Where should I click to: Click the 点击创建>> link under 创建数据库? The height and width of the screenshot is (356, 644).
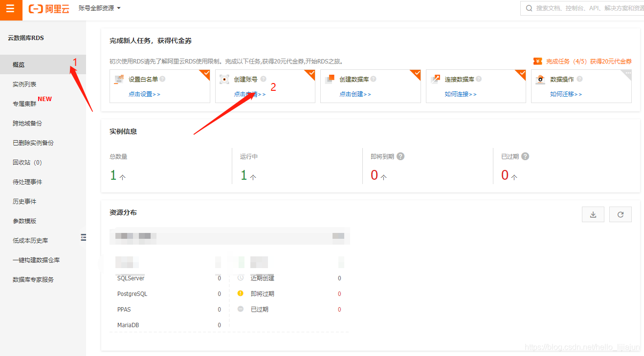pos(355,94)
